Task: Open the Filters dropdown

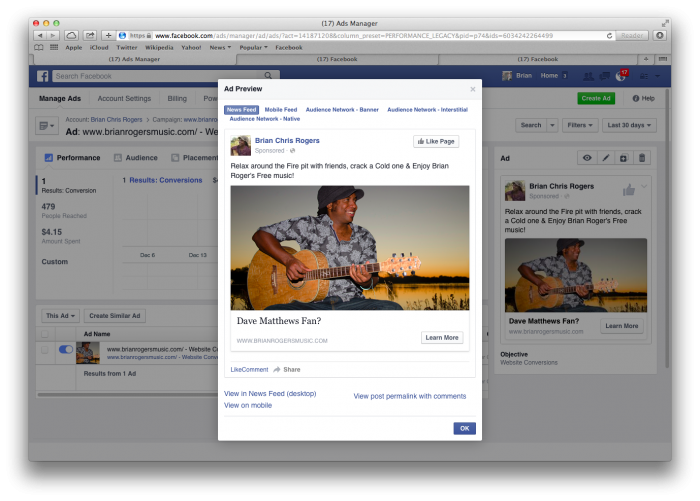Action: pyautogui.click(x=580, y=125)
